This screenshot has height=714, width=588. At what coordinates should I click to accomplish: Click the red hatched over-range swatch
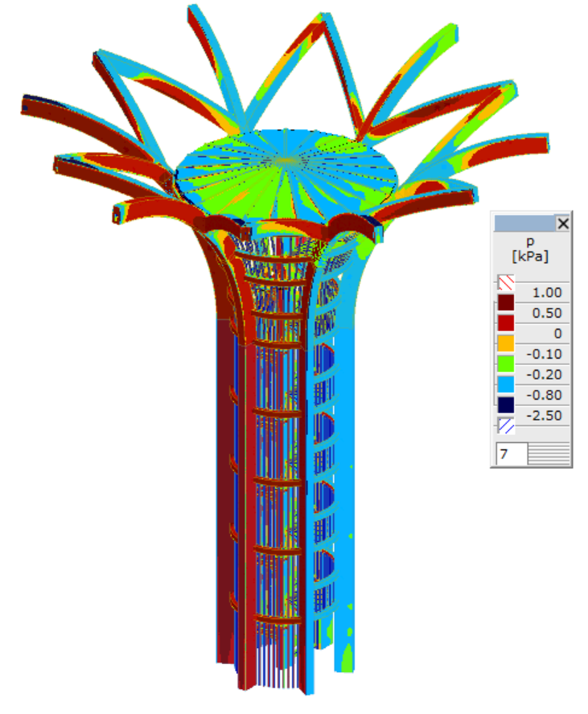tap(506, 282)
